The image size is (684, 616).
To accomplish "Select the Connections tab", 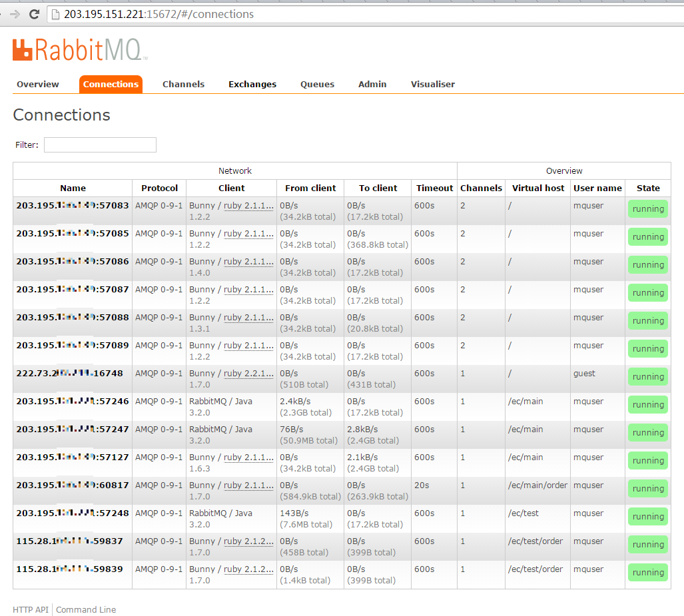I will click(111, 84).
